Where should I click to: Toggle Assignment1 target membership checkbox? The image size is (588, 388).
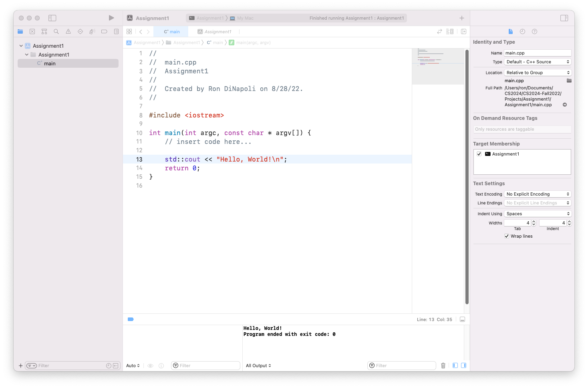(x=479, y=154)
